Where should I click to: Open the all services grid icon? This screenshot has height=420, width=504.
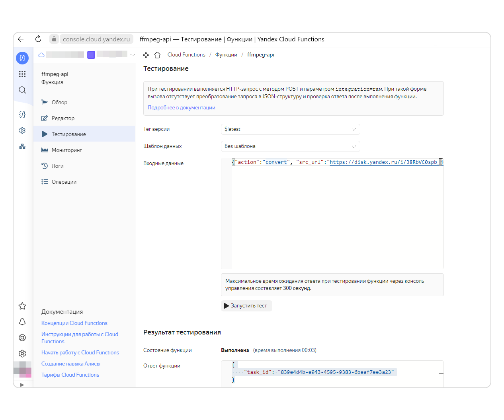click(22, 74)
